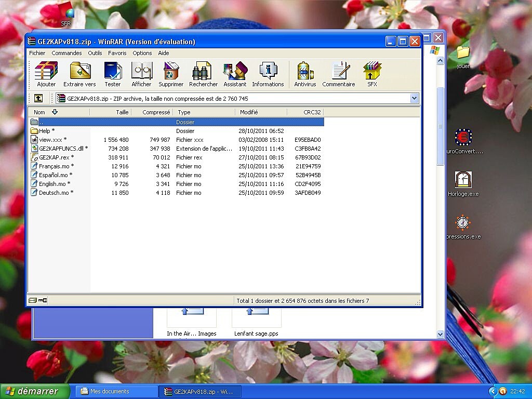
Task: Click "In the Air... Images" in Mes documents
Action: tap(192, 334)
